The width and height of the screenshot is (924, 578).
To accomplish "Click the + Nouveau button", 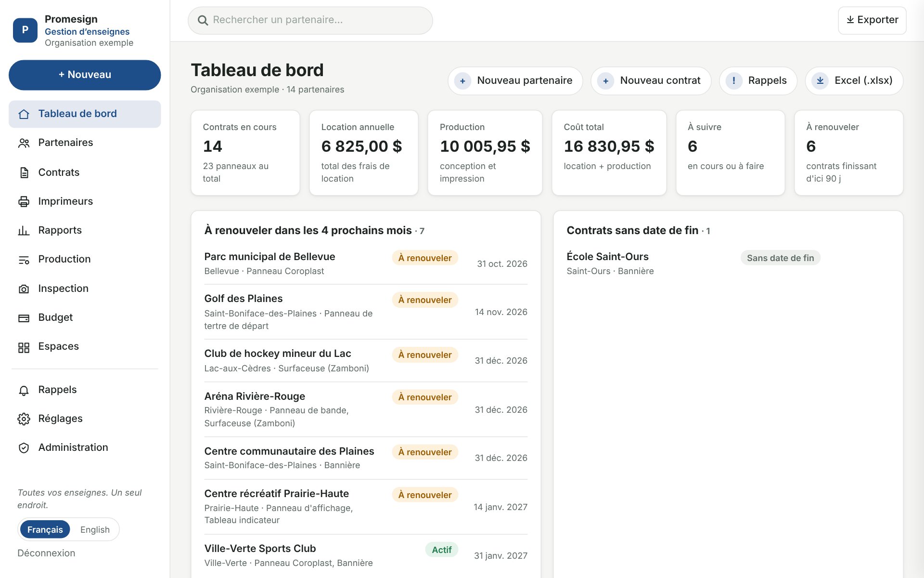I will point(85,75).
